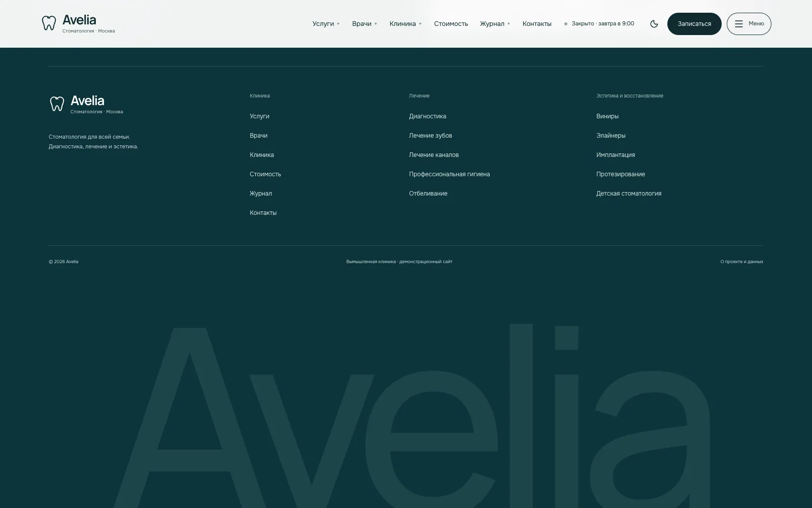The width and height of the screenshot is (812, 508).
Task: Expand the Журнал dropdown in the header
Action: 495,24
